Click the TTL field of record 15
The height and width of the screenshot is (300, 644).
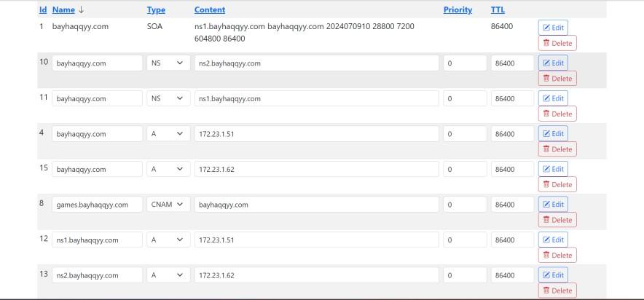tap(513, 169)
